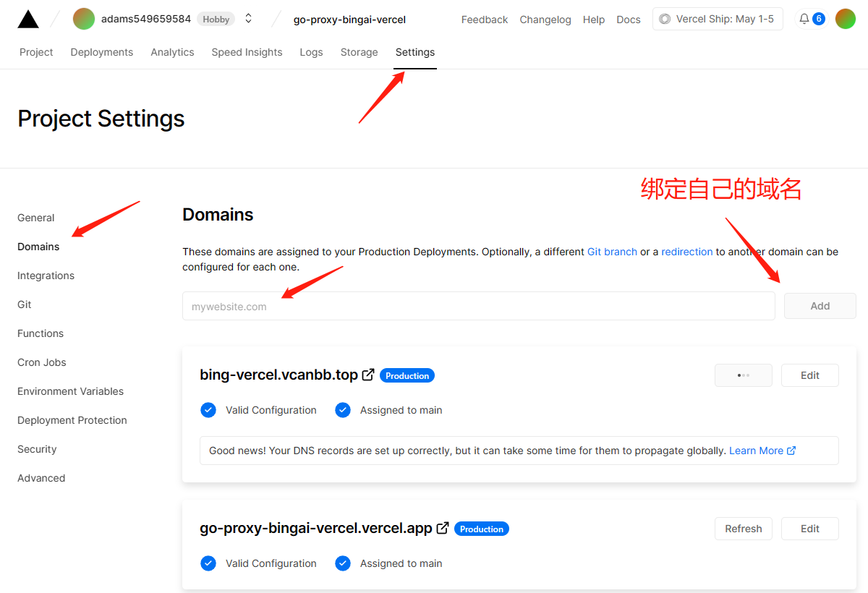Open Environment Variables in the sidebar
This screenshot has height=593, width=868.
tap(70, 391)
